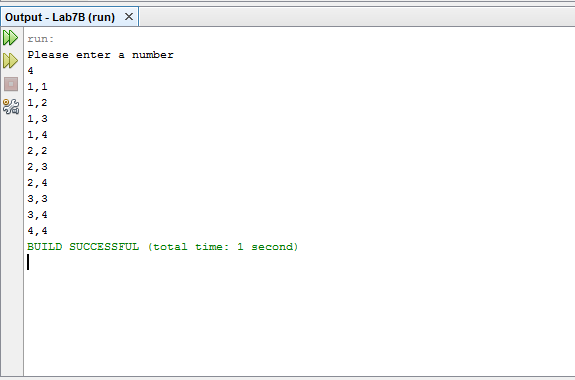Viewport: 575px width, 380px height.
Task: Click the output line '1,2'
Action: pos(37,103)
